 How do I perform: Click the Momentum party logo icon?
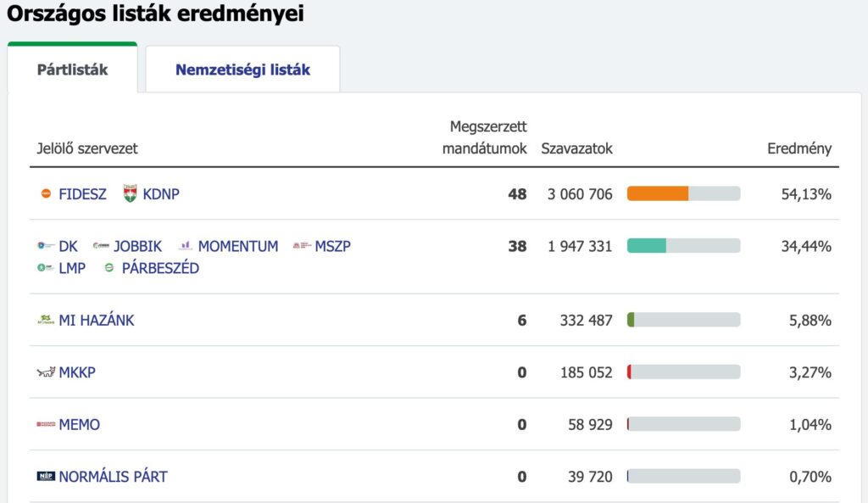(x=186, y=247)
